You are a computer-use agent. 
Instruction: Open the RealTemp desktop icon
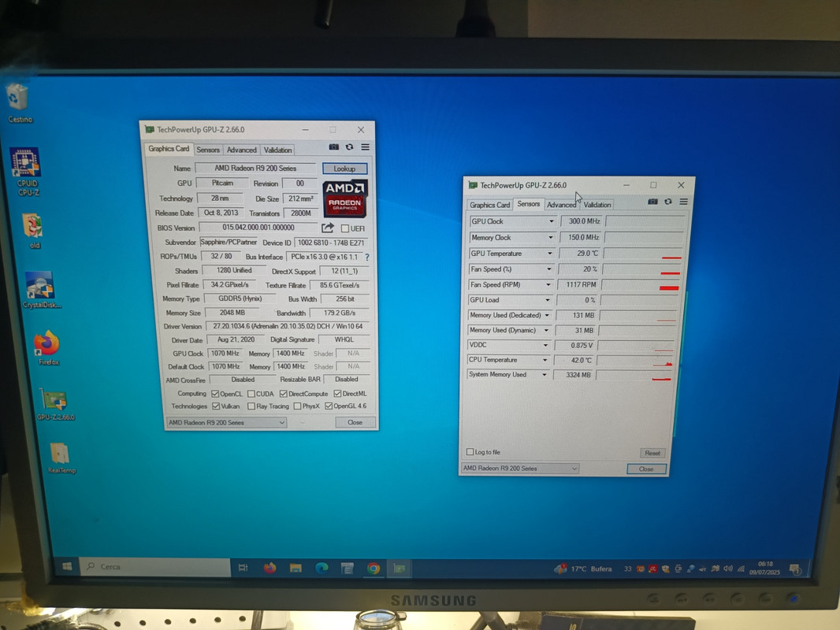coord(61,458)
